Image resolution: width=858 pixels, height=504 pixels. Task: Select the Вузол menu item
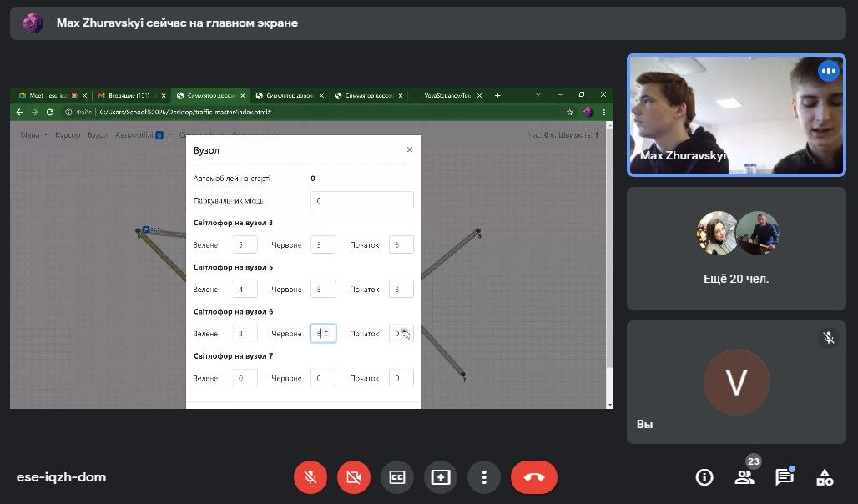click(98, 134)
